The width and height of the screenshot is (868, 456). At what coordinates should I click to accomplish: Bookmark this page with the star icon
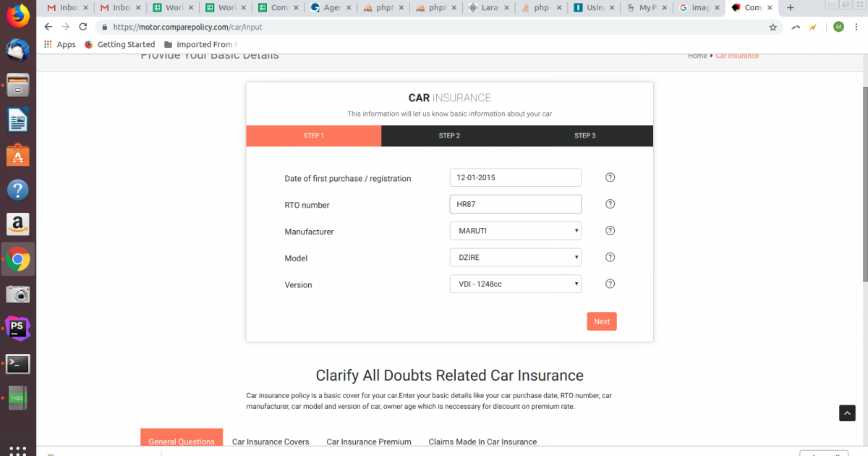tap(773, 27)
